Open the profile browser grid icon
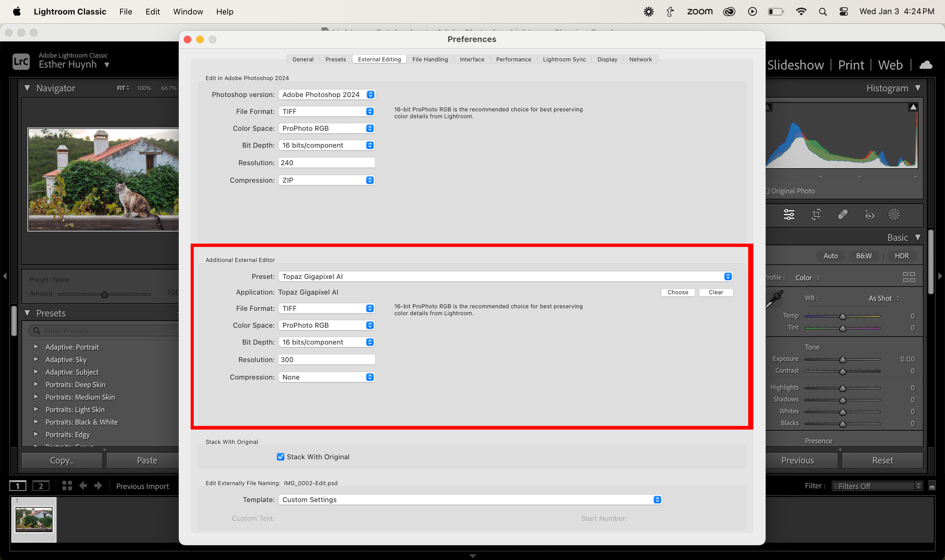Viewport: 945px width, 560px height. [909, 277]
